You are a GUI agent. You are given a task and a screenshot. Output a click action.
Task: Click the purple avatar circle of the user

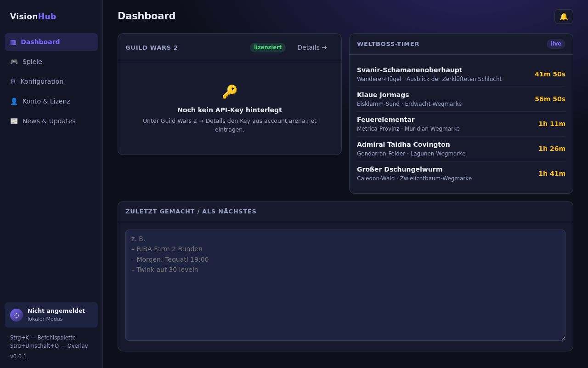click(x=17, y=315)
